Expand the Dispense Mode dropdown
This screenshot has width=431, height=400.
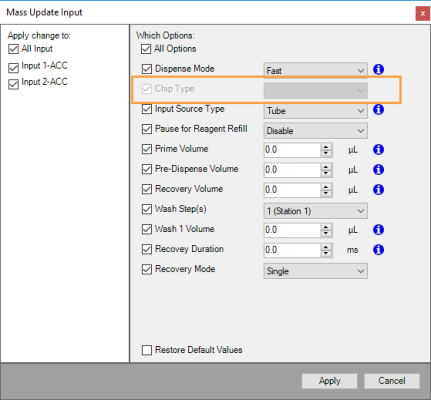point(316,71)
